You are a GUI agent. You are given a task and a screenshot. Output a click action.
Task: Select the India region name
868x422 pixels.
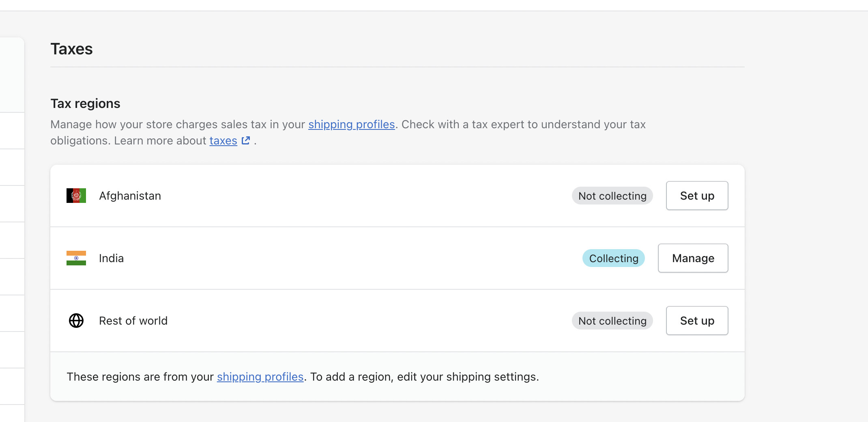(x=111, y=258)
